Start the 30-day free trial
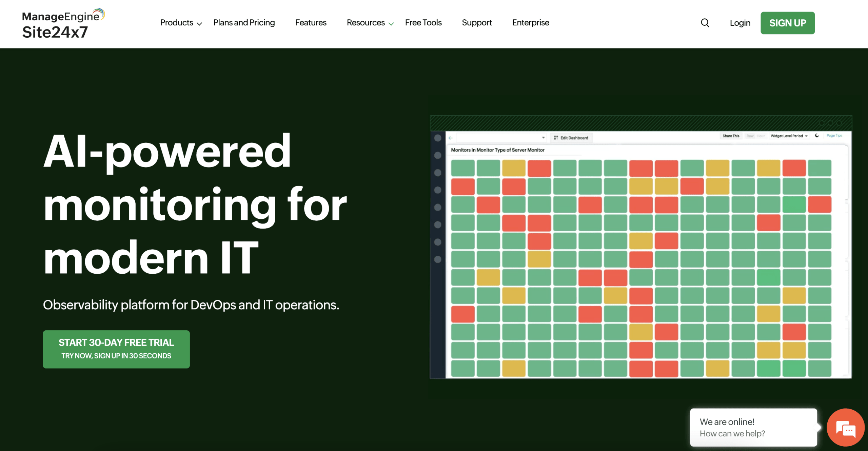868x451 pixels. 116,349
